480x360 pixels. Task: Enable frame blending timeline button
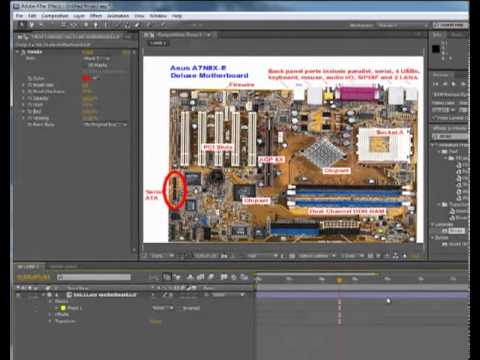pos(200,277)
